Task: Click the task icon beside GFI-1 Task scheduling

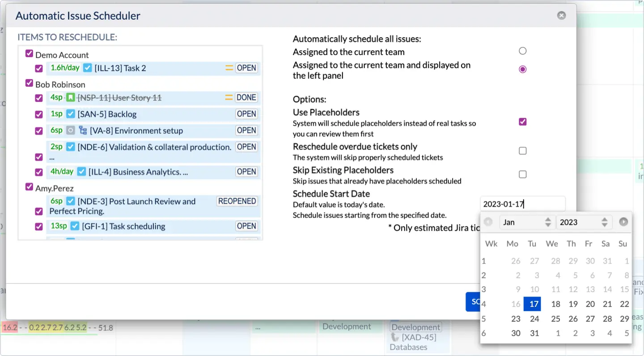Action: tap(75, 226)
